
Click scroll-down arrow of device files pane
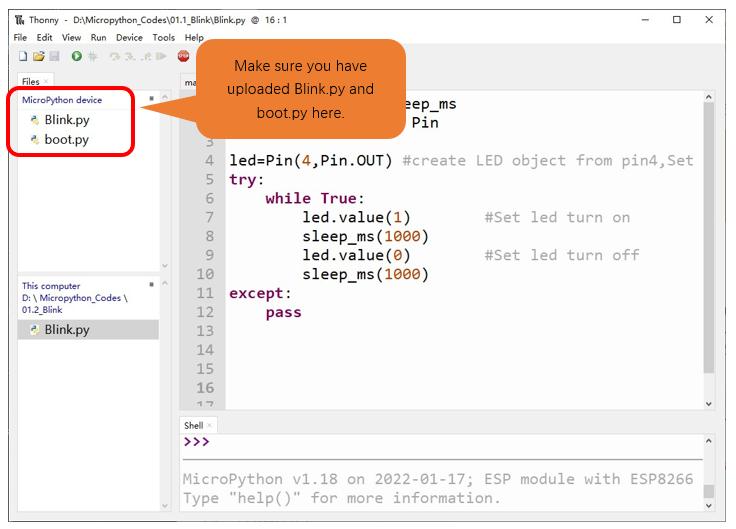(165, 266)
